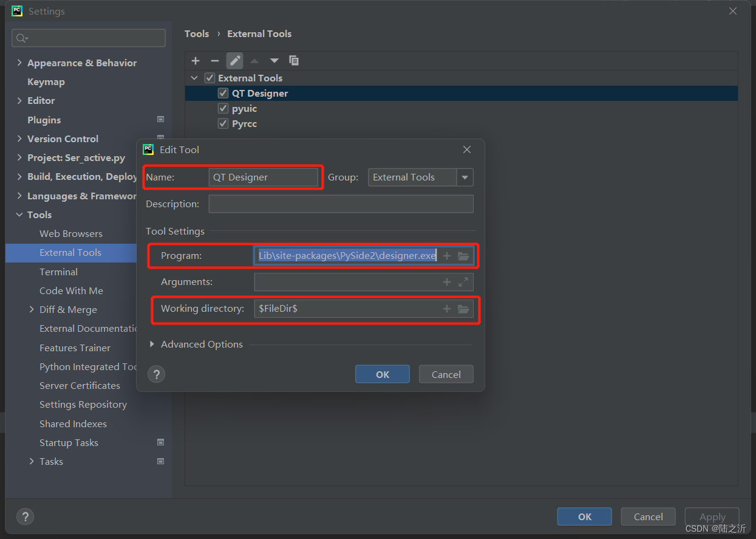Image resolution: width=756 pixels, height=539 pixels.
Task: Insert macro in Arguments field plus icon
Action: 447,282
